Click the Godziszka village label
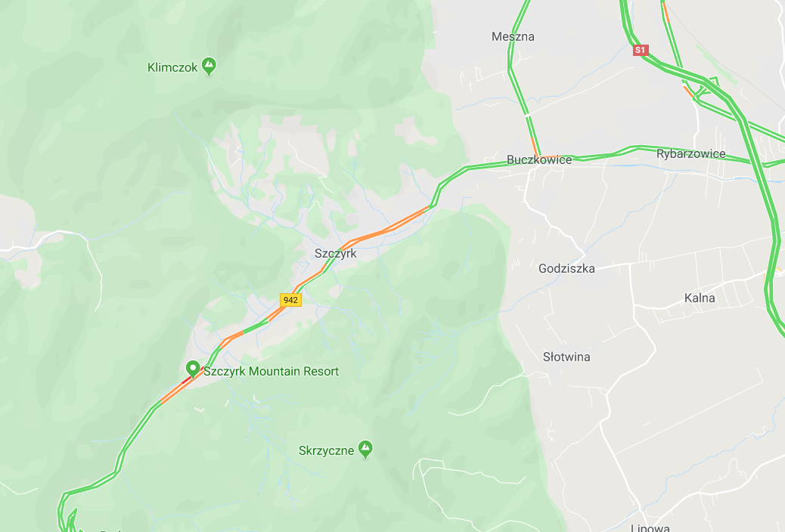Viewport: 785px width, 532px height. [566, 268]
